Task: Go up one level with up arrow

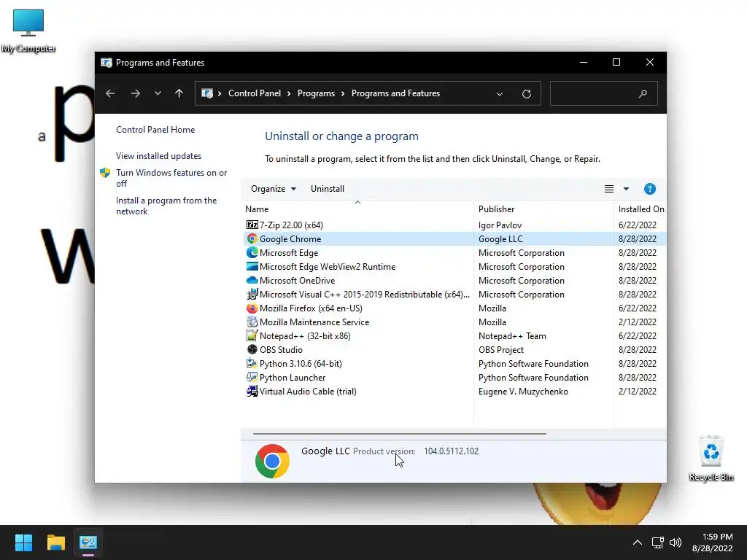Action: point(179,93)
